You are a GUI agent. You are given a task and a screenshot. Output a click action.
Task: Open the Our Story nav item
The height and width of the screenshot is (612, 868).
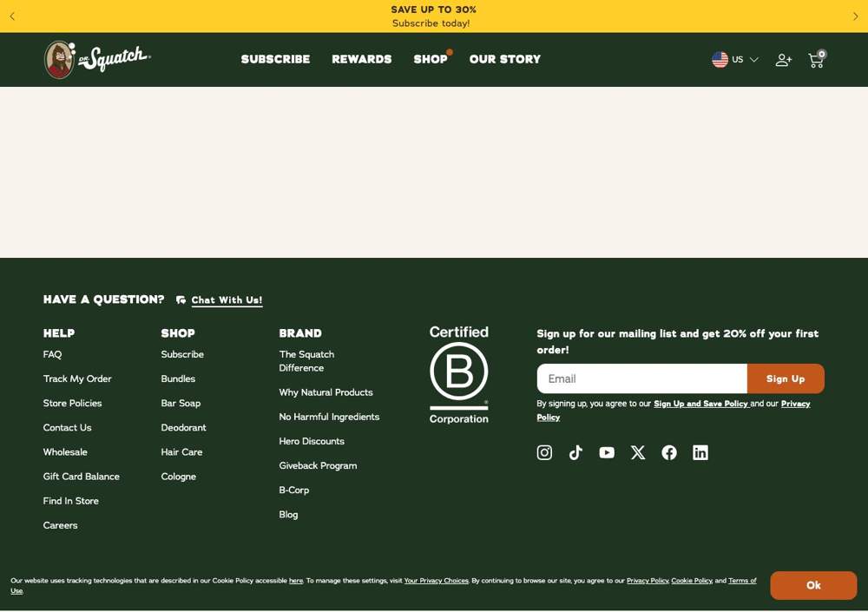pos(505,59)
